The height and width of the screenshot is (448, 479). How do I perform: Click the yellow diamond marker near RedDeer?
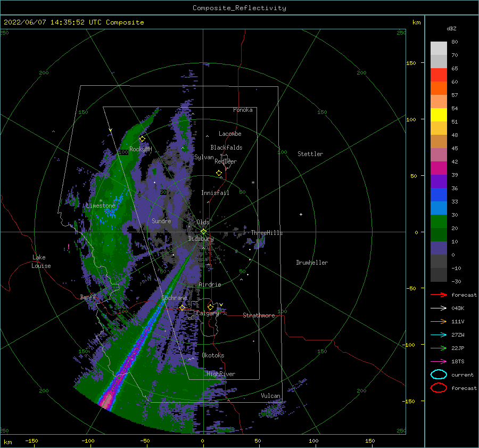[219, 173]
